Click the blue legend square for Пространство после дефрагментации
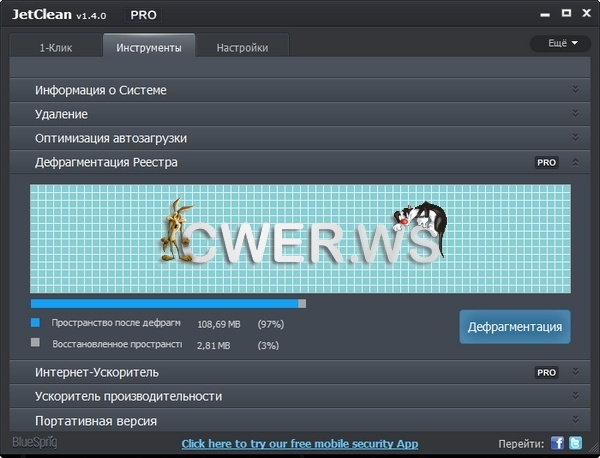The image size is (600, 458). [x=36, y=323]
